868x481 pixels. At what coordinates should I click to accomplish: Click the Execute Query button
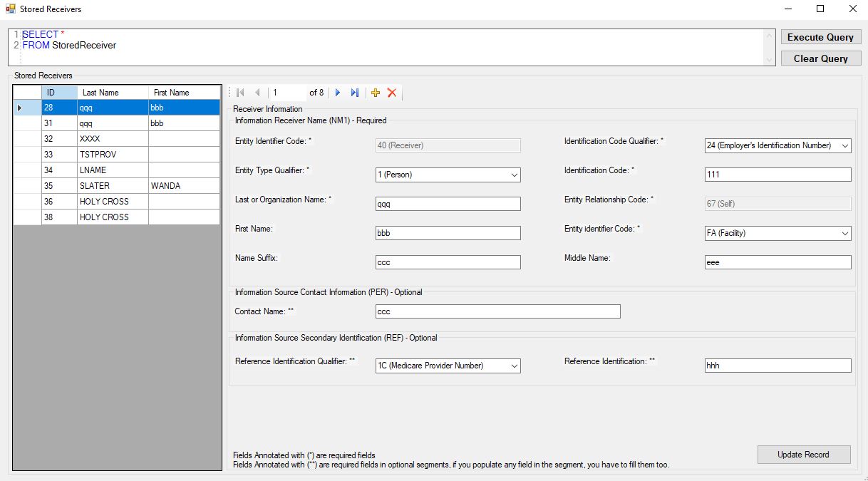[821, 37]
